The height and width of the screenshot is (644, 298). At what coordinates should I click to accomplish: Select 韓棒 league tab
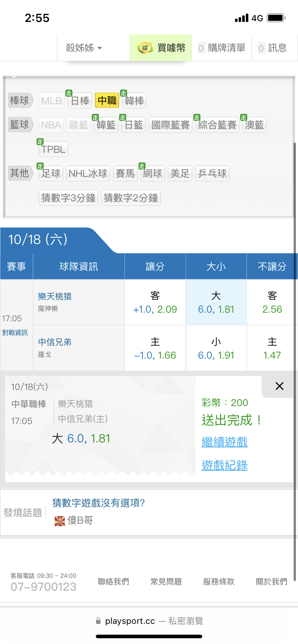134,101
